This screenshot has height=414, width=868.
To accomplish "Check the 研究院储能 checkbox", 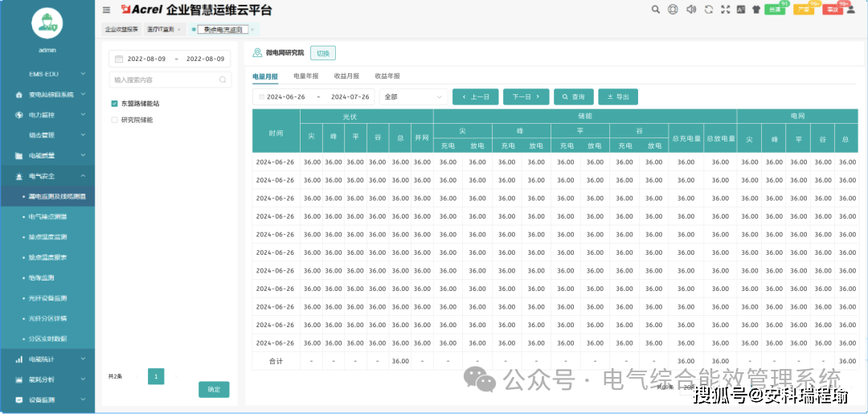I will 115,120.
